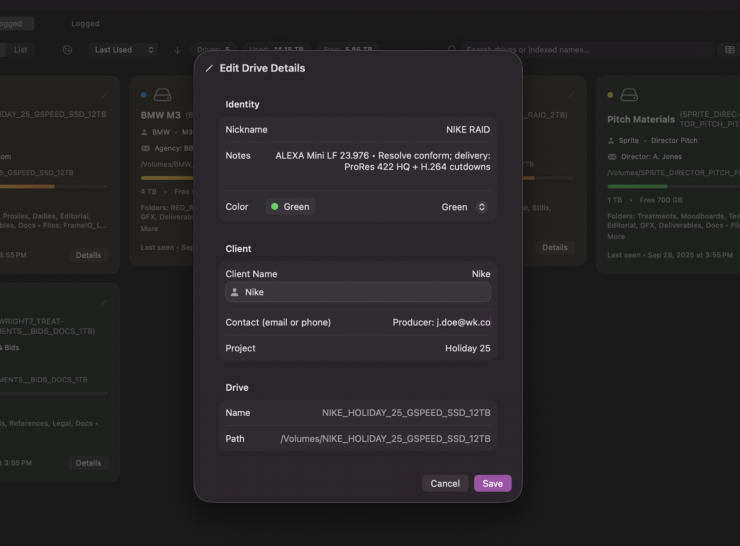
Task: Click the grid view icon at top right
Action: point(729,50)
